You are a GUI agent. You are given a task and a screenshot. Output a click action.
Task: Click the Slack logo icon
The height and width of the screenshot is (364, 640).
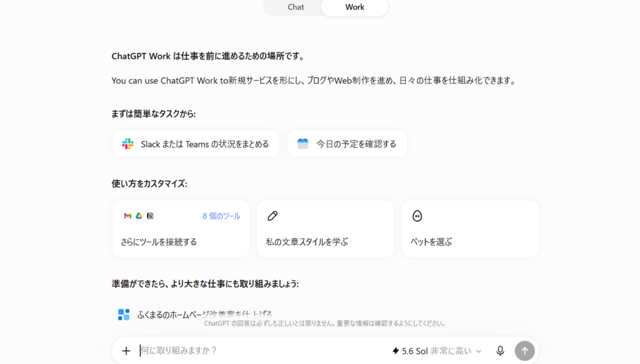[x=127, y=144]
